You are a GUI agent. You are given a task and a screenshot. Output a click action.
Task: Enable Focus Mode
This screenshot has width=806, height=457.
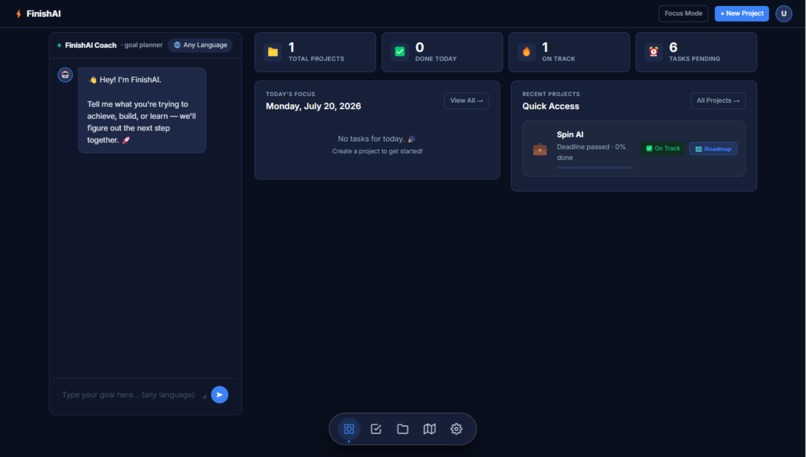tap(683, 13)
